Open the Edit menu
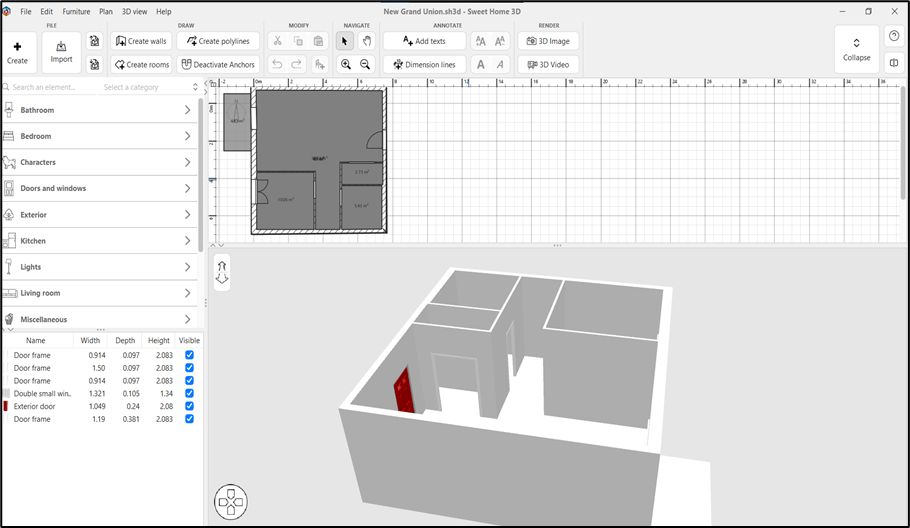The width and height of the screenshot is (910, 528). coord(46,12)
